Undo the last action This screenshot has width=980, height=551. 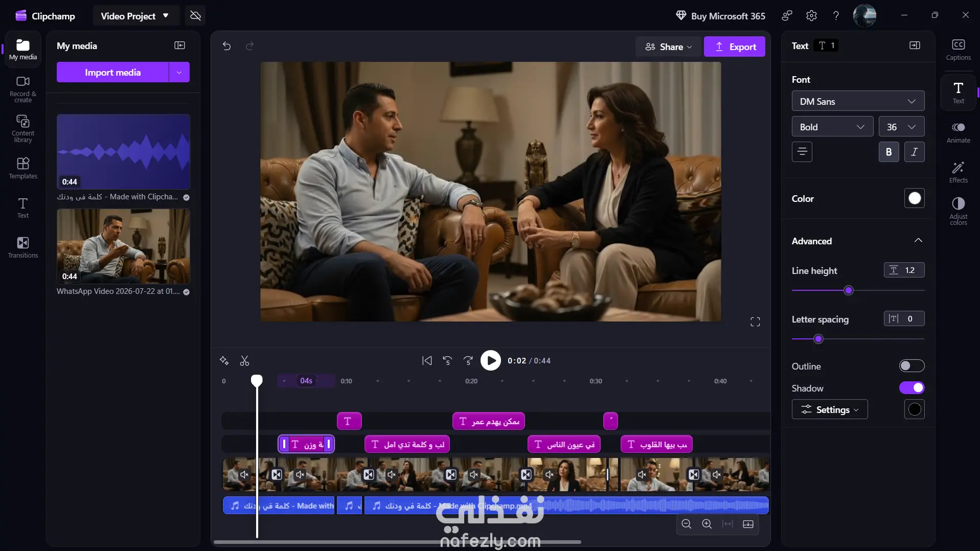(226, 46)
